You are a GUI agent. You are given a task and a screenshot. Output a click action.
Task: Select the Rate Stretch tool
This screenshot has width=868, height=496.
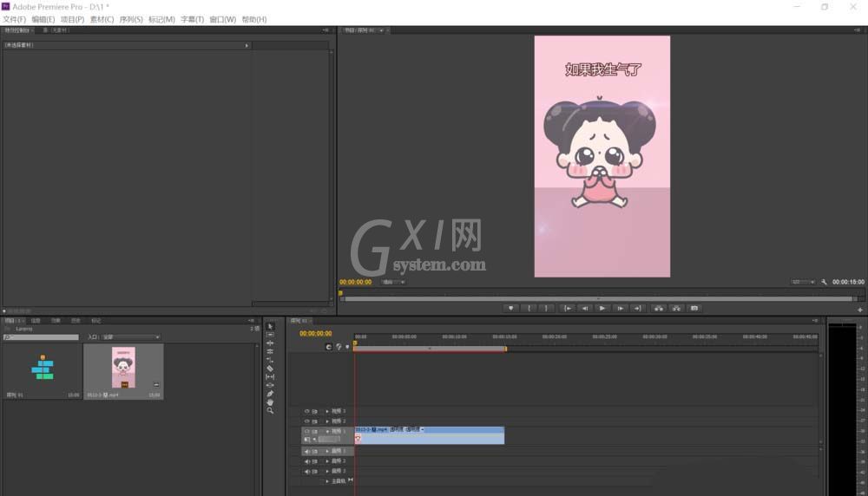270,360
